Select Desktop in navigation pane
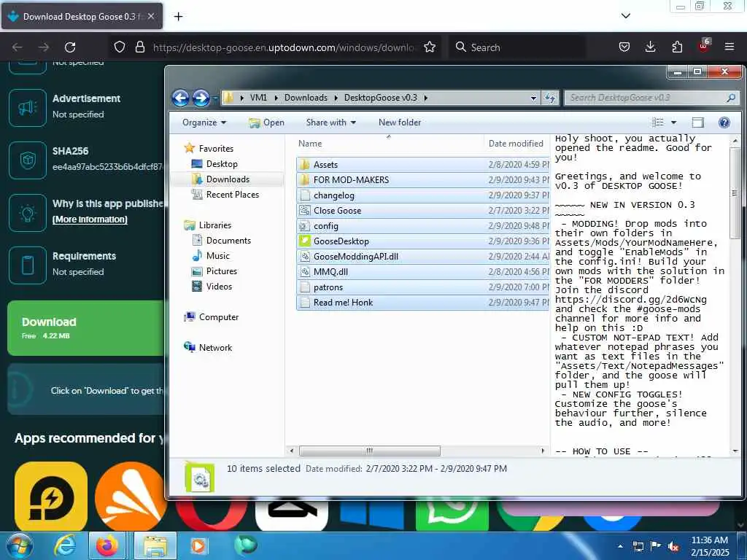Viewport: 747px width, 560px height. coord(222,164)
